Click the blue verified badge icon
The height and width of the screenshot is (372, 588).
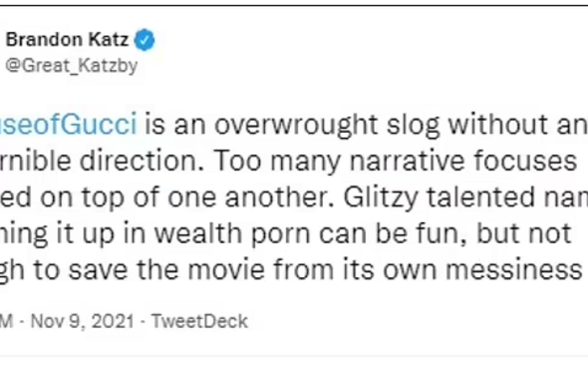pos(145,40)
